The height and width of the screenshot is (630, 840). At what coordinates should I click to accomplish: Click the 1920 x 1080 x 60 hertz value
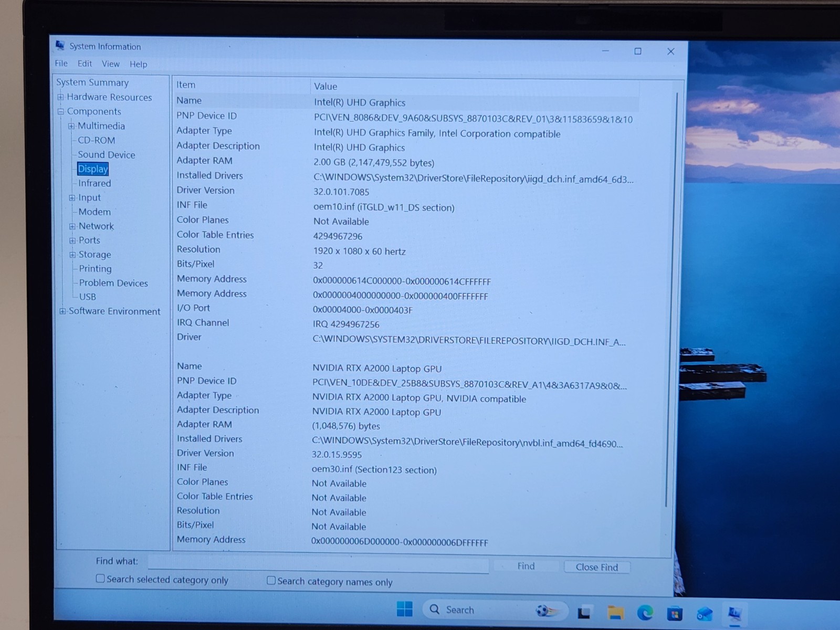coord(360,251)
